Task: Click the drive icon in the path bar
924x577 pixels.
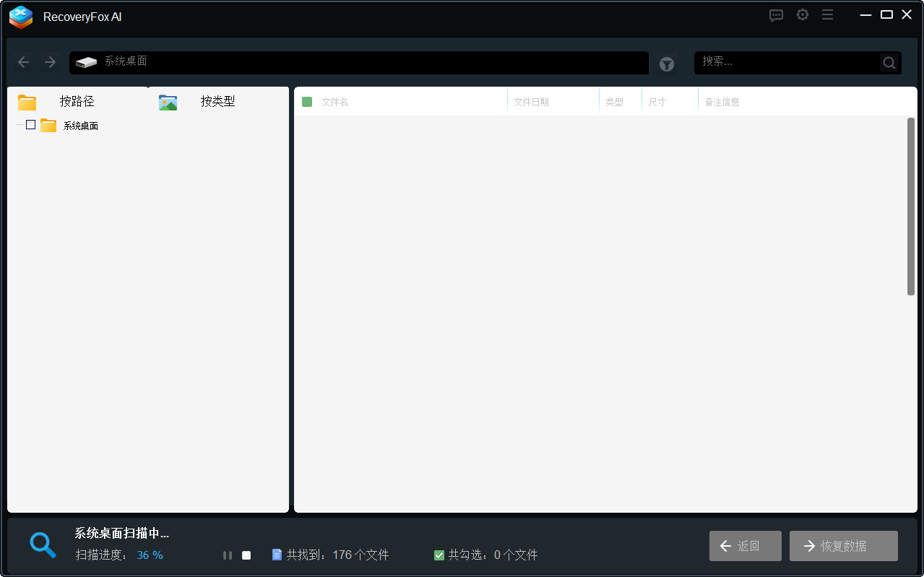Action: 86,62
